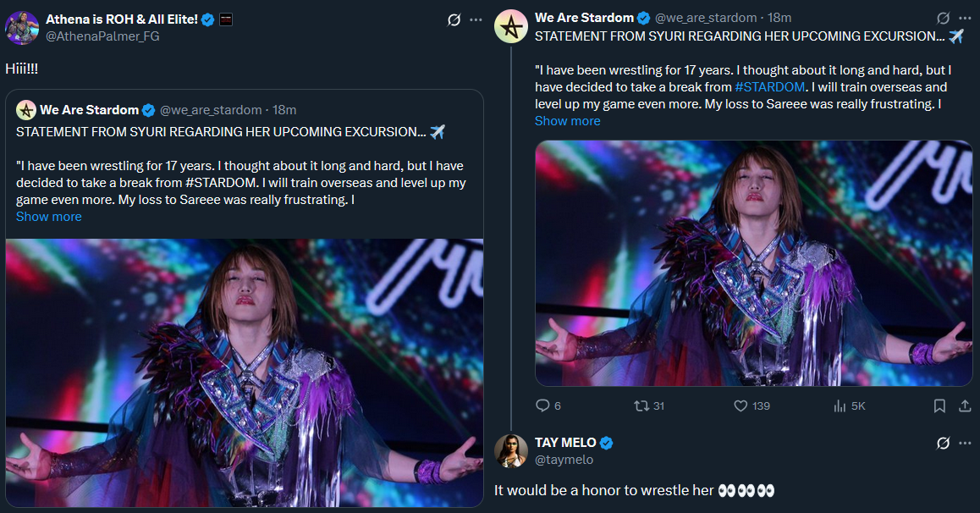Click Tay Melo's profile avatar
This screenshot has width=980, height=513.
click(x=511, y=450)
